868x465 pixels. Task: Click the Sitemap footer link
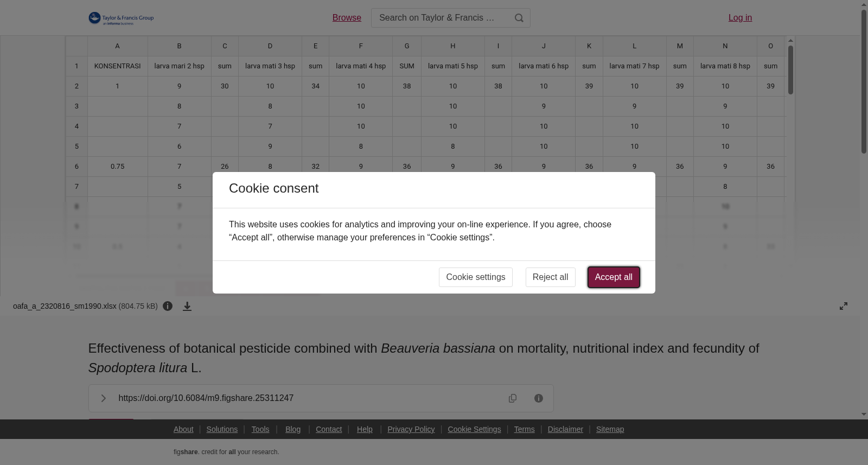tap(610, 429)
